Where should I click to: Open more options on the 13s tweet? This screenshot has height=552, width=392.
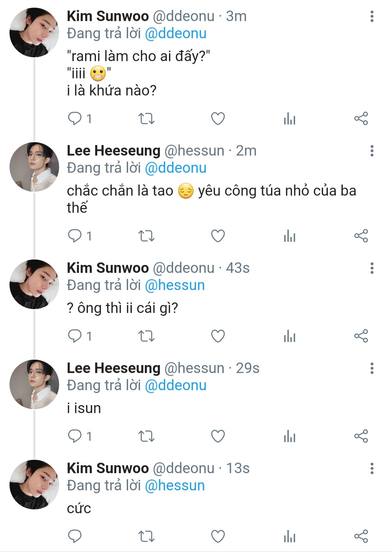pyautogui.click(x=372, y=469)
